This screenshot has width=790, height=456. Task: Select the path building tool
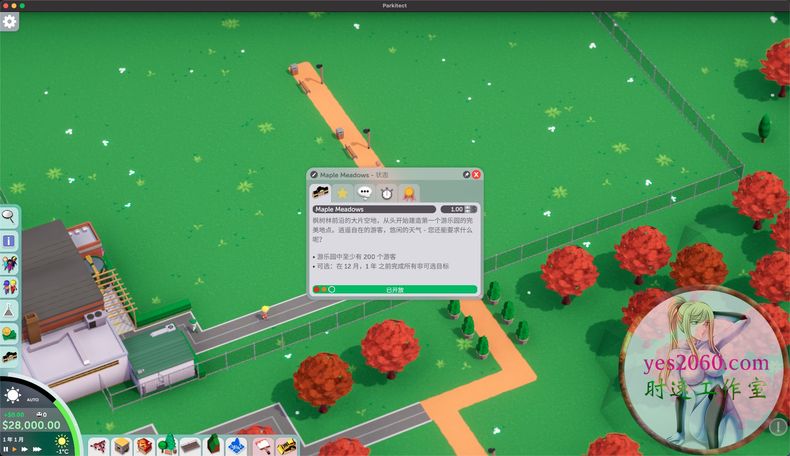[x=190, y=445]
